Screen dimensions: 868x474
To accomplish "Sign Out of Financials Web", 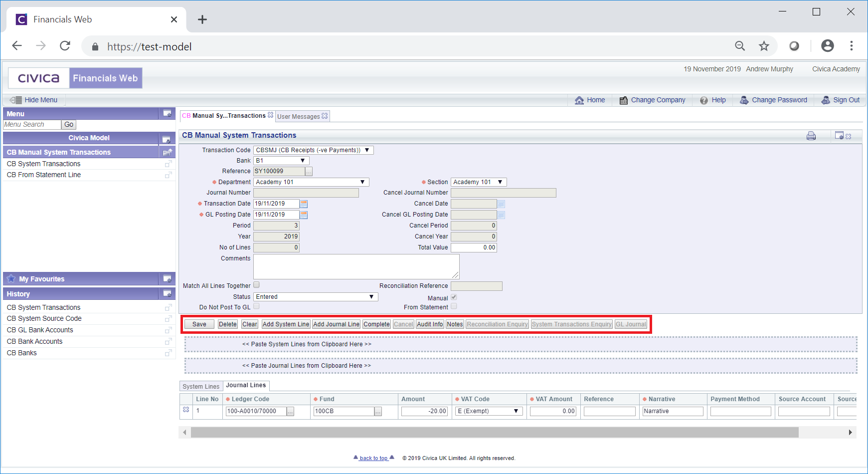I will tap(841, 100).
